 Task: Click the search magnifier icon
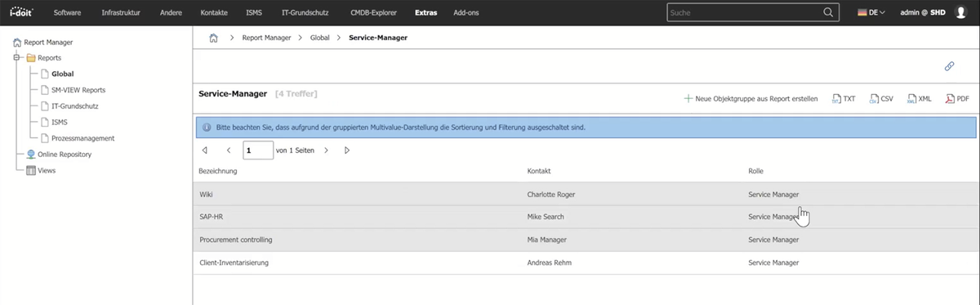pos(828,12)
